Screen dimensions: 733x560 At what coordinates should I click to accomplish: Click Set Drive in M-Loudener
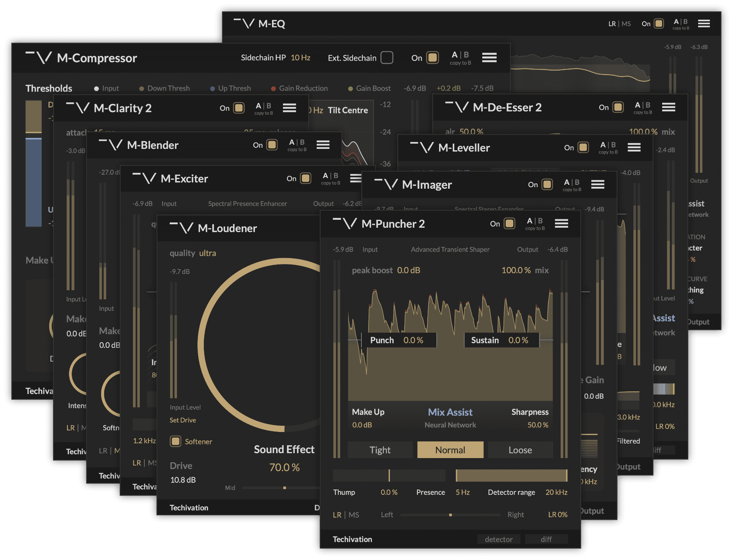(x=183, y=420)
